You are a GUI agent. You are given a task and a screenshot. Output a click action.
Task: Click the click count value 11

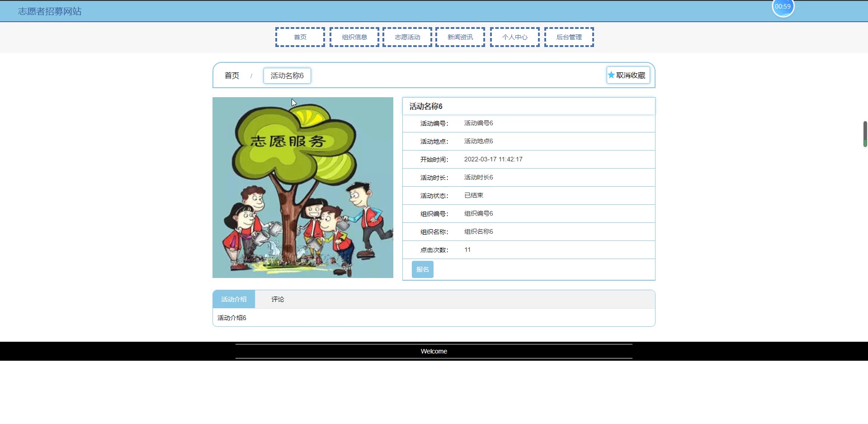coord(467,250)
